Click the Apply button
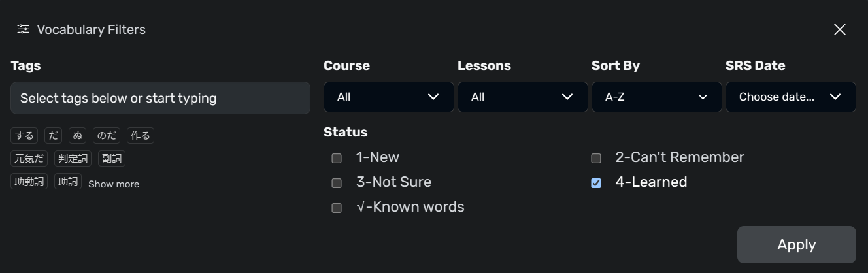Screen dimensions: 868x273 [x=797, y=245]
